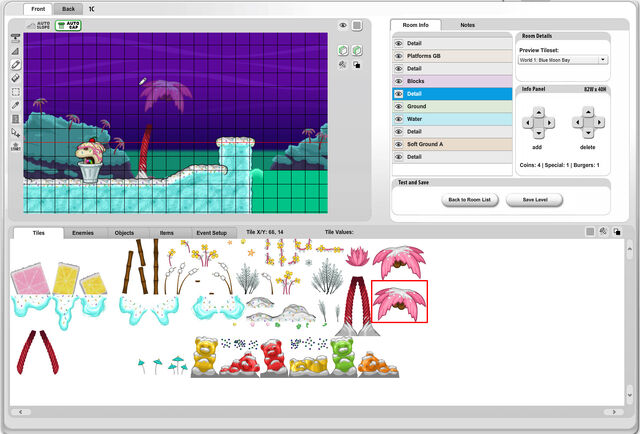This screenshot has height=434, width=640.
Task: Open the Event Setup tab
Action: tap(211, 233)
